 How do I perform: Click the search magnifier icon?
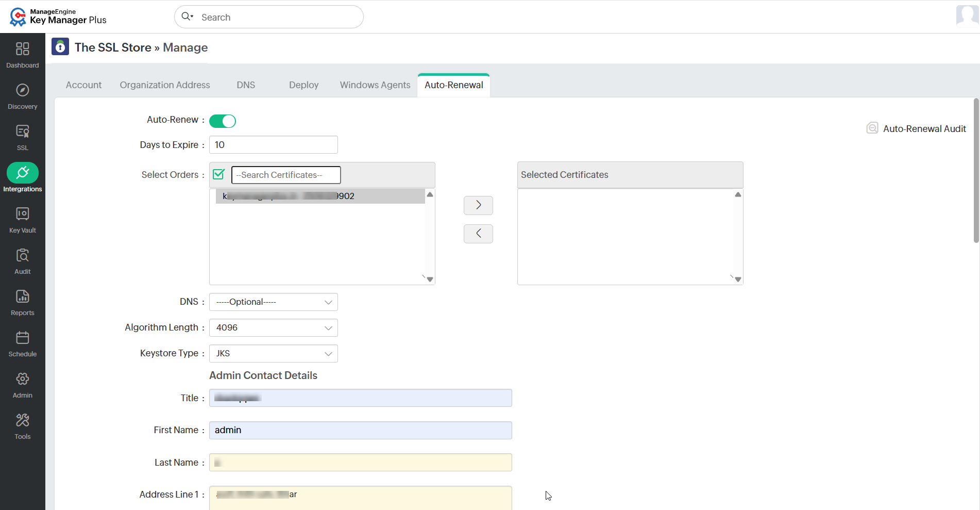187,17
